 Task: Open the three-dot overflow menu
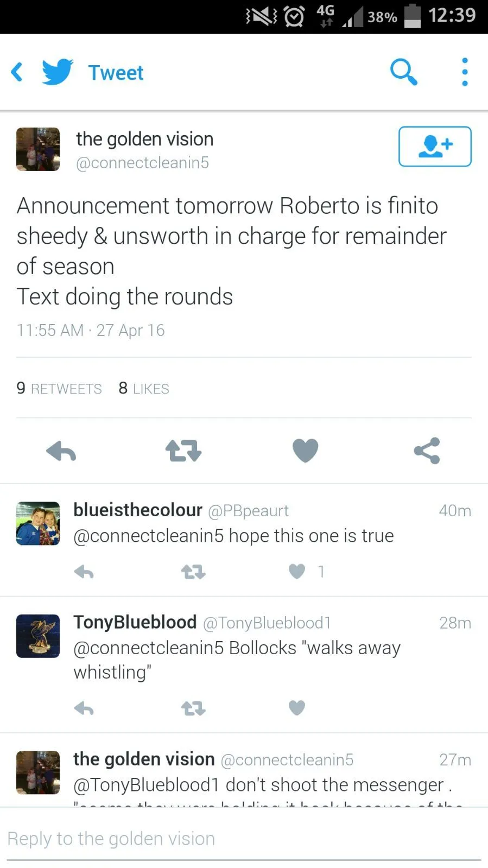tap(465, 72)
